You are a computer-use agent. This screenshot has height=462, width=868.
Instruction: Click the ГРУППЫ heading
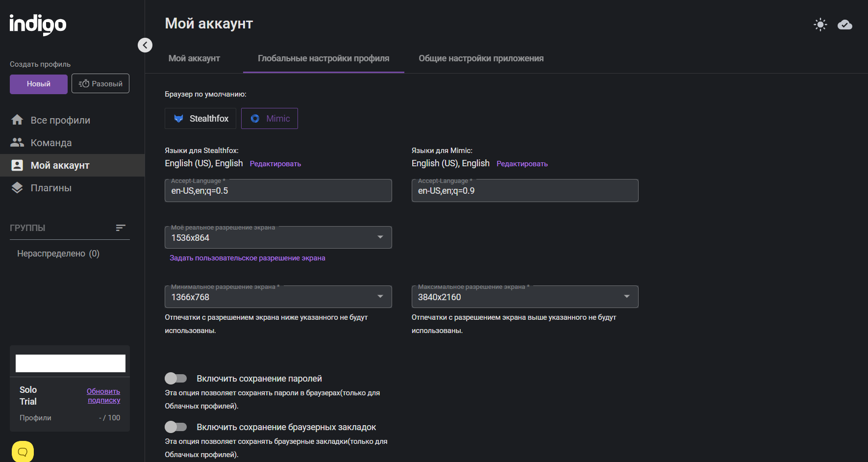coord(27,228)
